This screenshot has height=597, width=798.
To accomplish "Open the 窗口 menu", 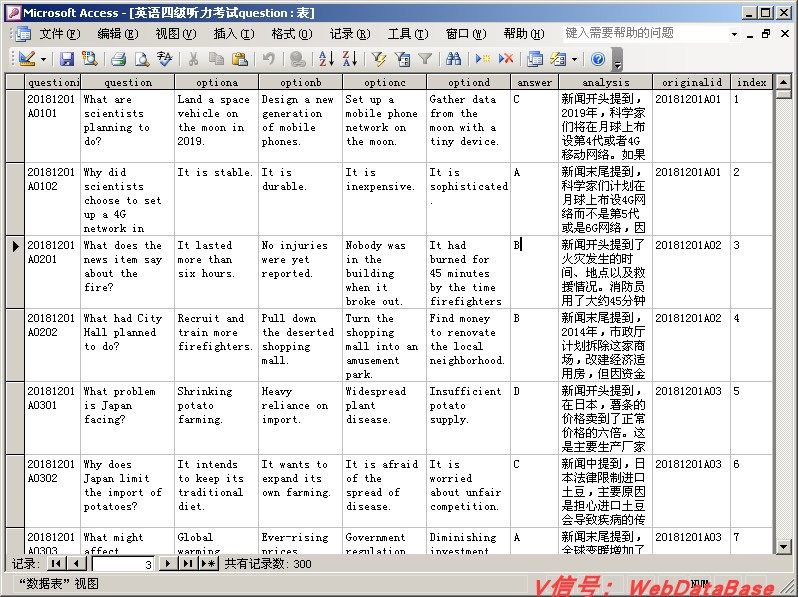I will point(466,34).
